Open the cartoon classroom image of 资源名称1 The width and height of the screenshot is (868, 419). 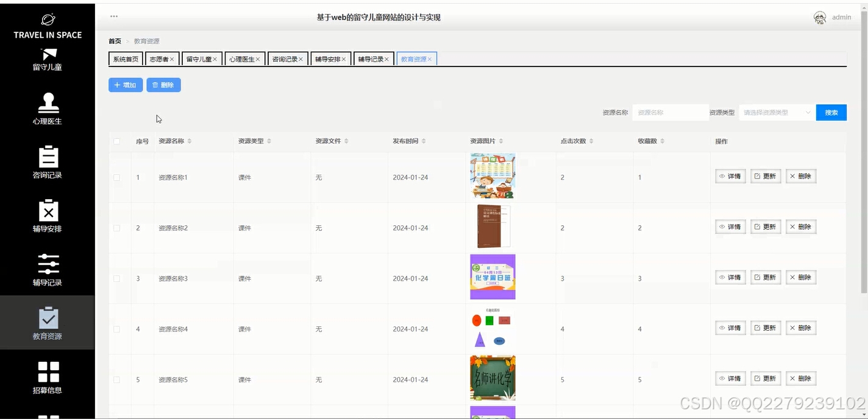(x=493, y=176)
